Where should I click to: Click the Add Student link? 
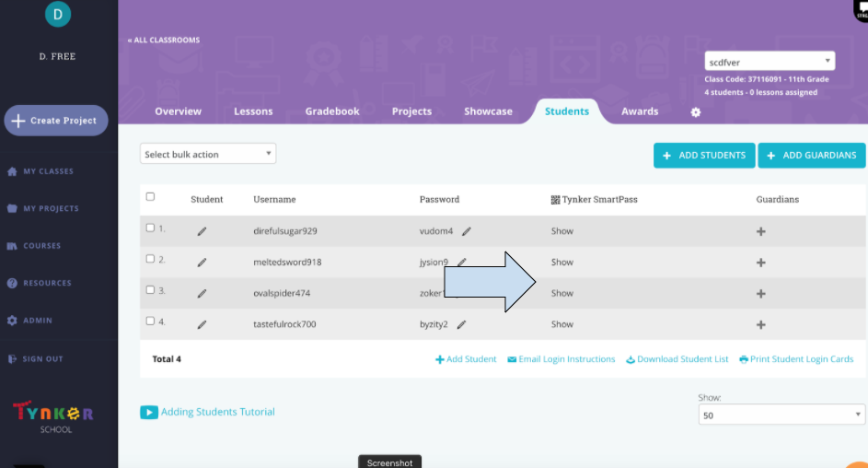point(466,359)
